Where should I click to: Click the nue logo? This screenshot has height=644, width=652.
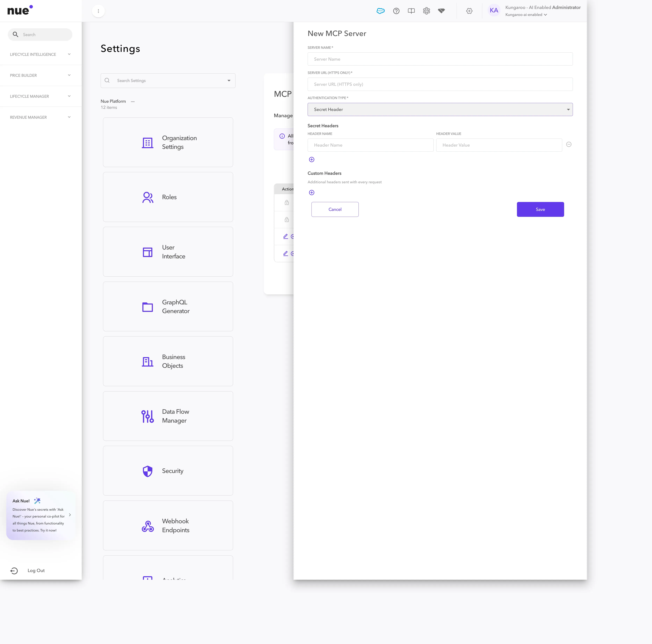pos(20,10)
